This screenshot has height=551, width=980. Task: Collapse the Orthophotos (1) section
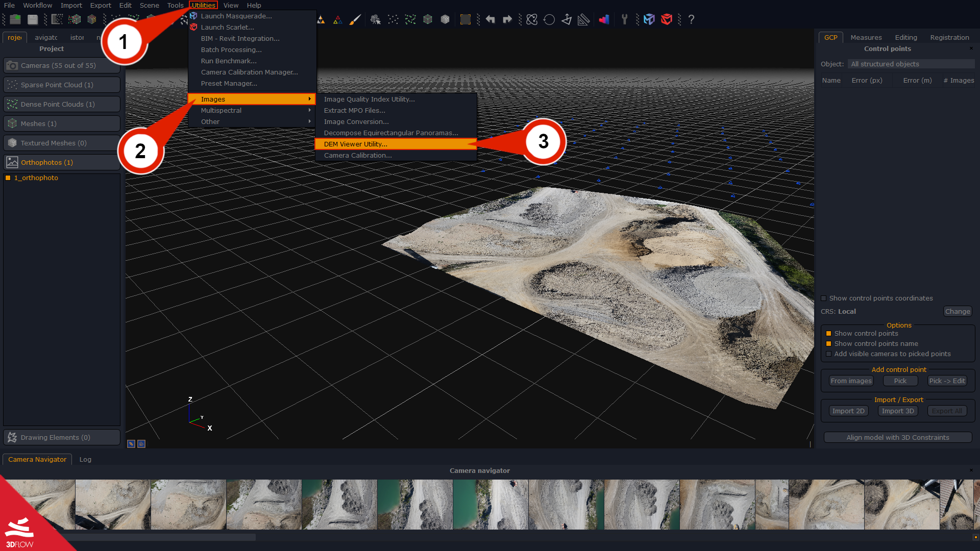pyautogui.click(x=62, y=162)
